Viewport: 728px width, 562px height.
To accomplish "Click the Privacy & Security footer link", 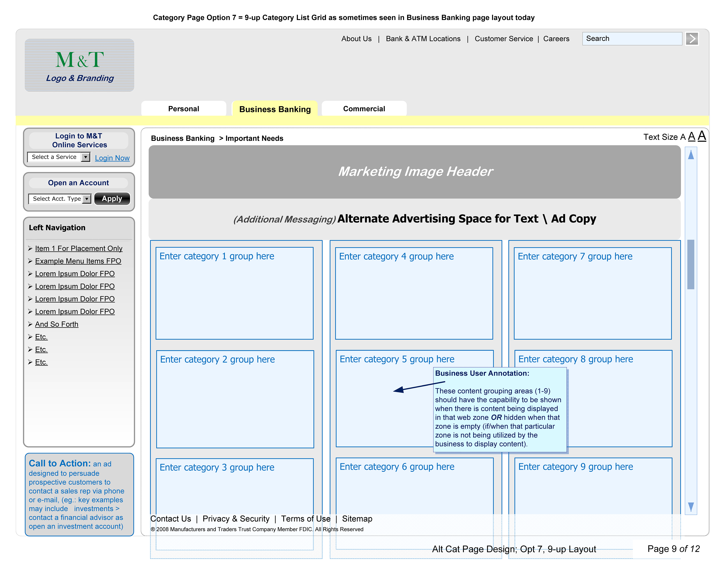I will coord(236,519).
